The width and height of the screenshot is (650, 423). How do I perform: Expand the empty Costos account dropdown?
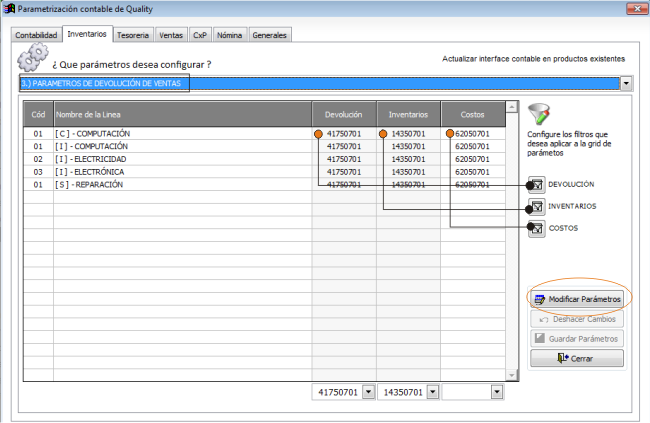click(497, 392)
